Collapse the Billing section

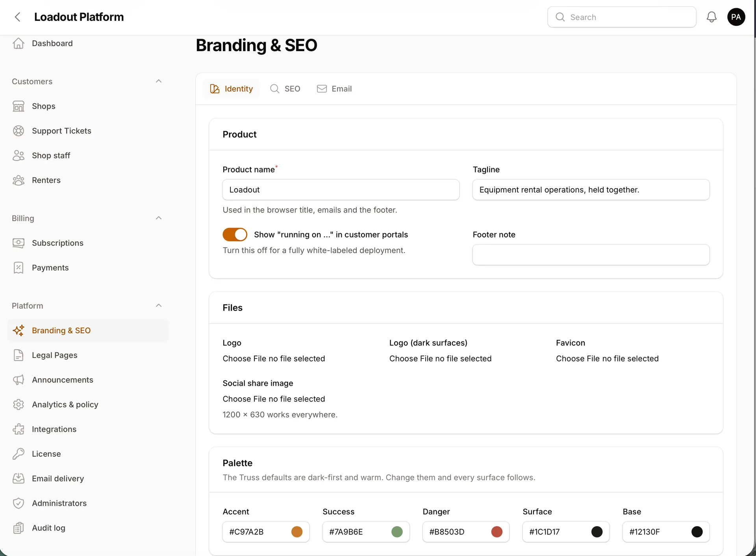[x=159, y=218]
